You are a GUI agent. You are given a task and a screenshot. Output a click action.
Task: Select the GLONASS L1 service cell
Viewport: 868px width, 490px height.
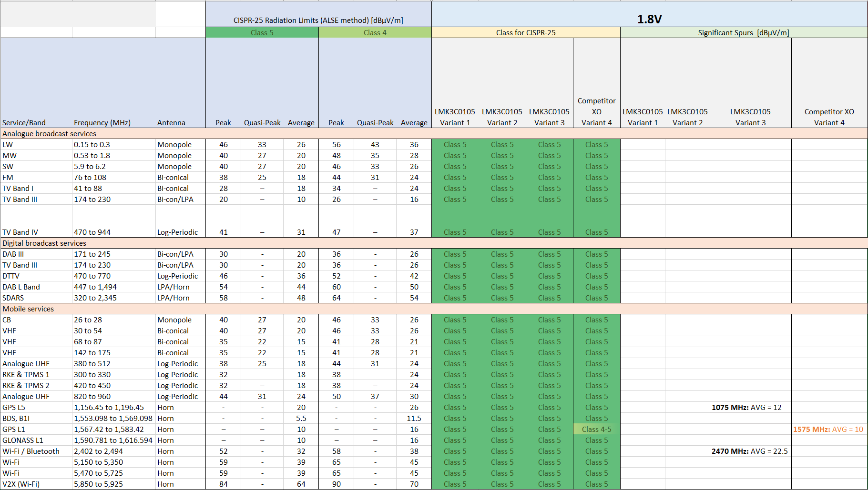click(22, 440)
